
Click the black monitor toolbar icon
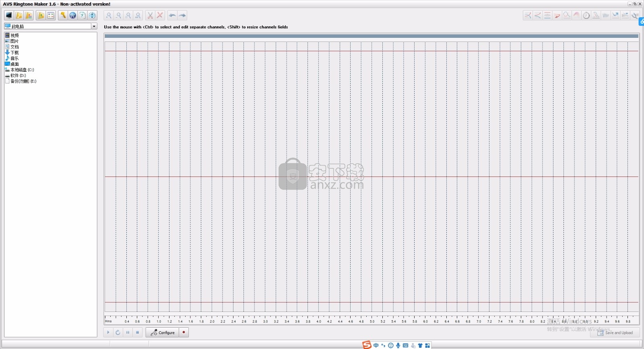(x=9, y=15)
